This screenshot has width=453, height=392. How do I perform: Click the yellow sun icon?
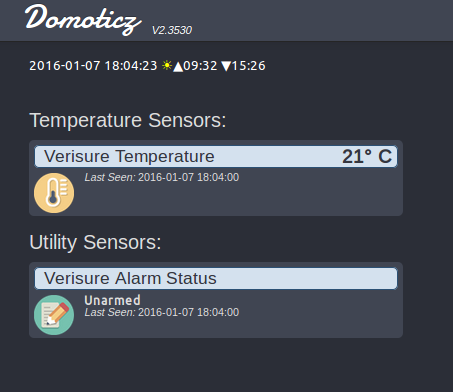[x=167, y=65]
